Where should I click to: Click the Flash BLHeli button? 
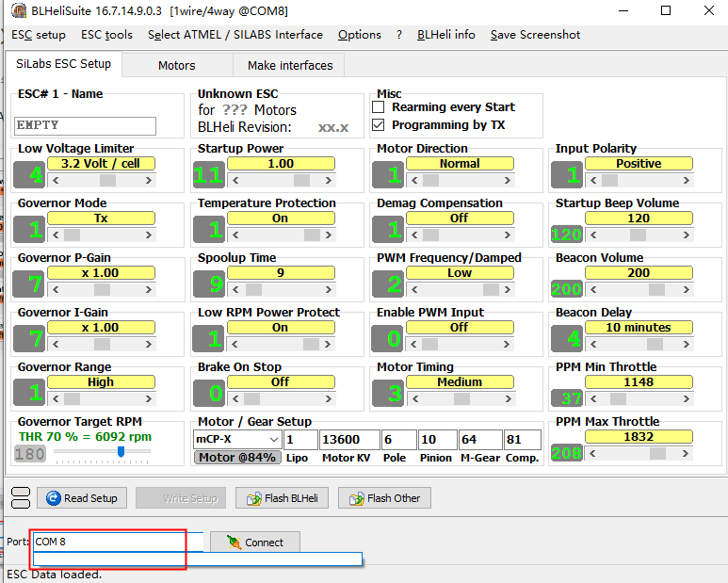point(282,498)
